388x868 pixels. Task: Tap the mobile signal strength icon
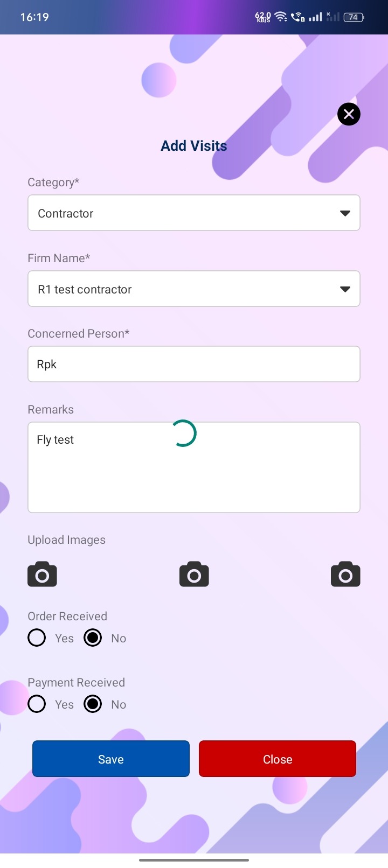[316, 17]
